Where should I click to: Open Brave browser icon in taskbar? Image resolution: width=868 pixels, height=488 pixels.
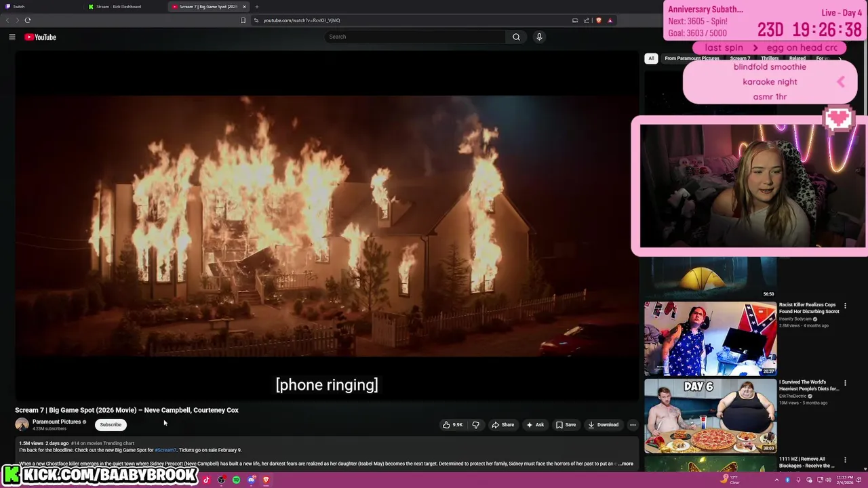[x=266, y=480]
